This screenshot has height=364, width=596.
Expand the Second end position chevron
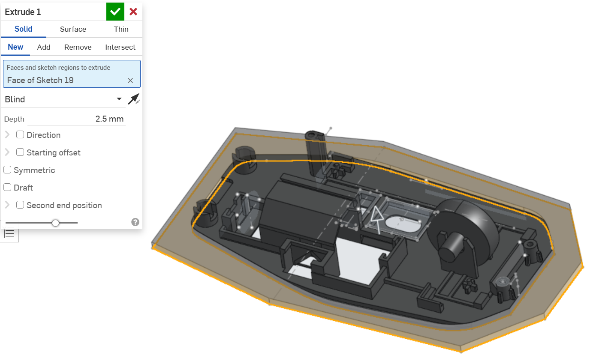(x=7, y=205)
